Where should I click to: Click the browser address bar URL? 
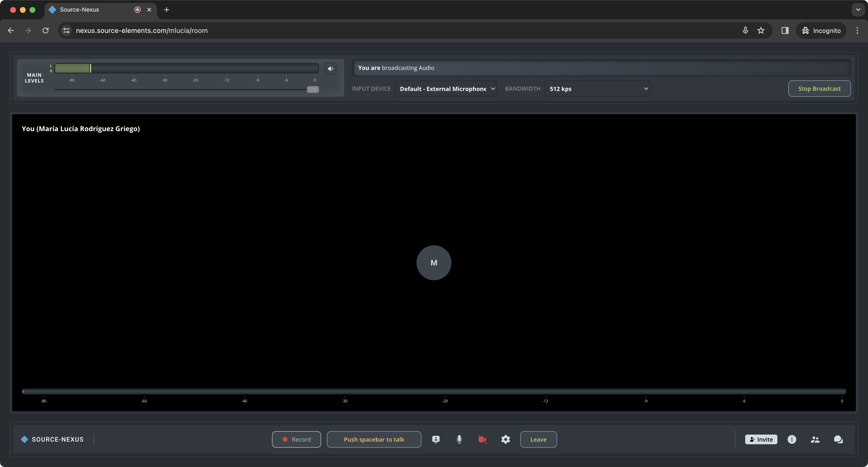141,31
